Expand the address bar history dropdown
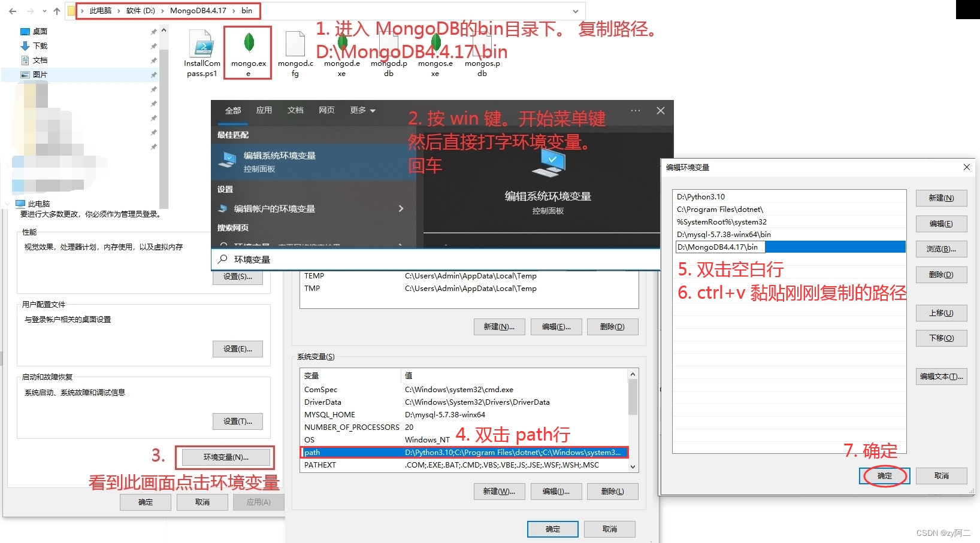 pyautogui.click(x=576, y=11)
